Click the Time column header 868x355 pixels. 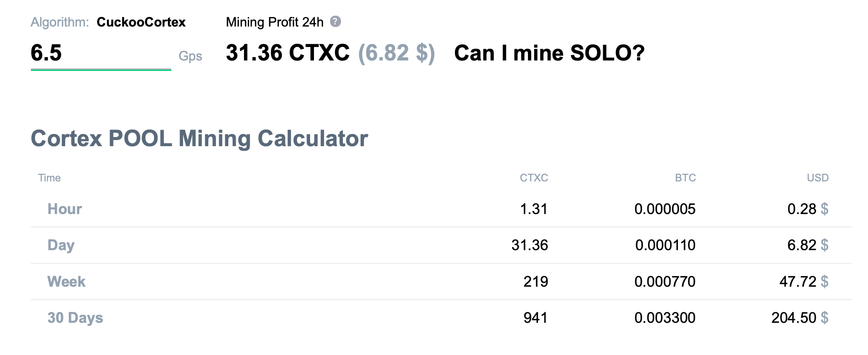coord(49,178)
